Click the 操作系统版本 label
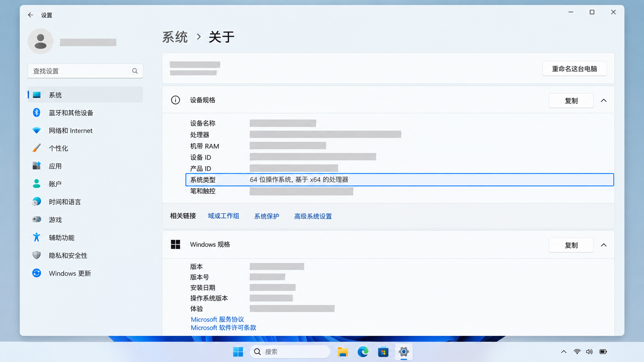Viewport: 644px width, 362px height. [209, 298]
